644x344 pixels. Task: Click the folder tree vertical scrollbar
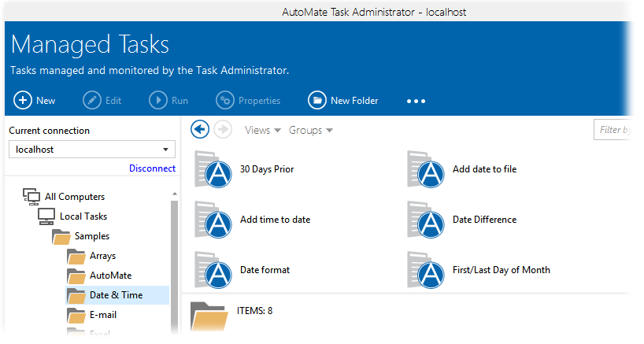[x=175, y=267]
